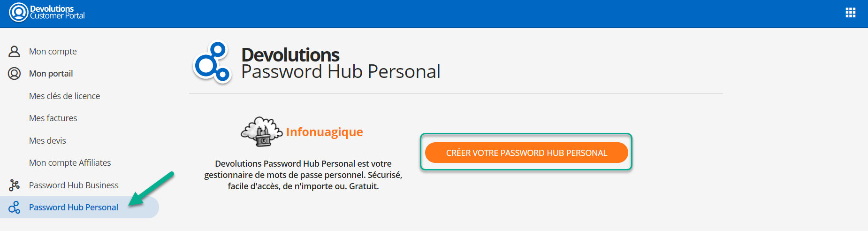Open Mon compte Affiliates
This screenshot has width=868, height=231.
click(70, 163)
